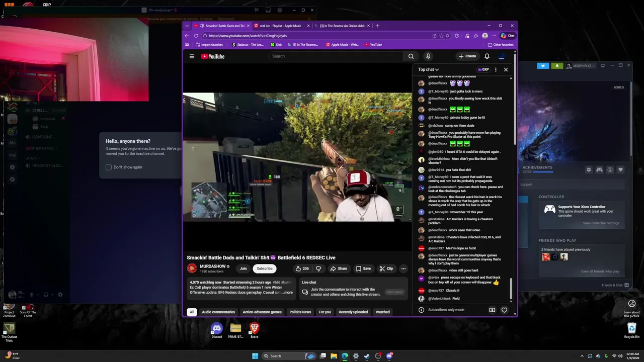644x362 pixels.
Task: Open View all friends who play in Steam
Action: 600,271
